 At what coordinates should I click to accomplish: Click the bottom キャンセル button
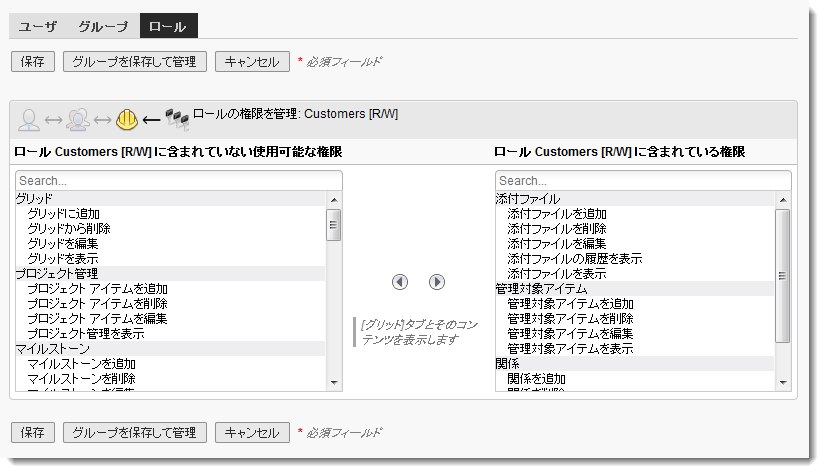click(x=252, y=433)
